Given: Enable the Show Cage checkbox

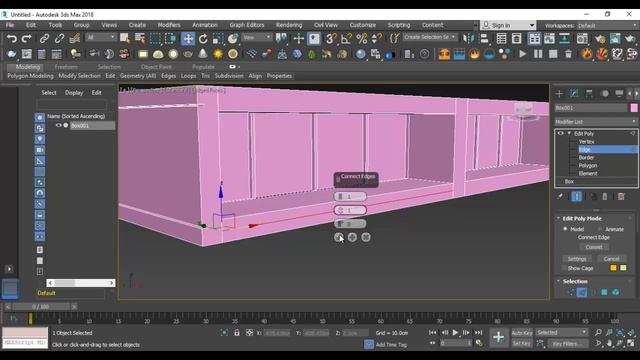Looking at the screenshot, I should [564, 268].
